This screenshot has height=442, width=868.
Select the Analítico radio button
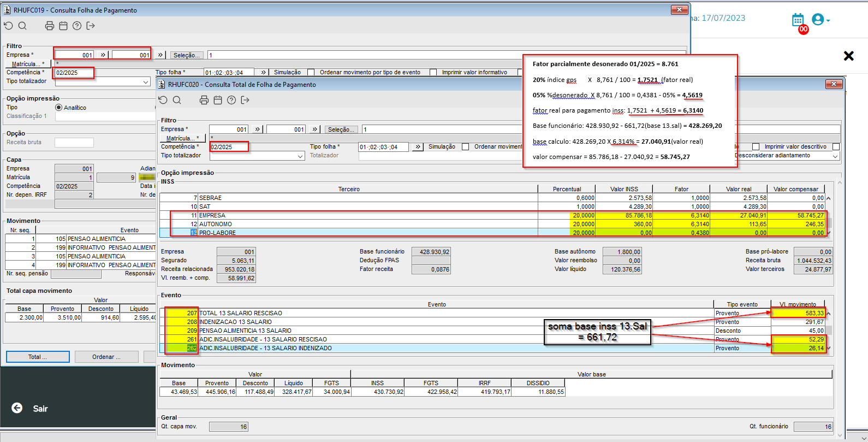58,108
